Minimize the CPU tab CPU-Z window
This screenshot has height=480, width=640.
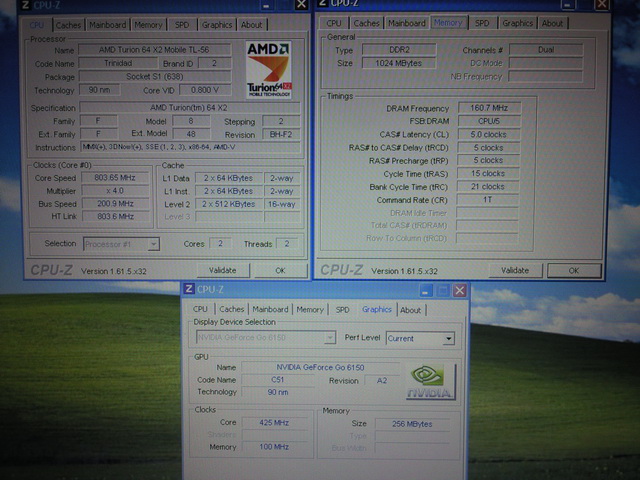(267, 5)
